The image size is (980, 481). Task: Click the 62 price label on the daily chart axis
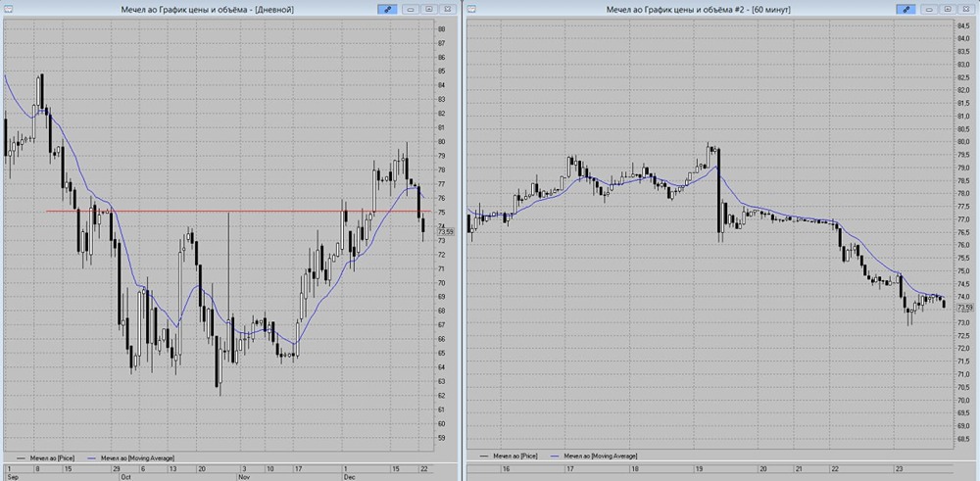pyautogui.click(x=442, y=396)
